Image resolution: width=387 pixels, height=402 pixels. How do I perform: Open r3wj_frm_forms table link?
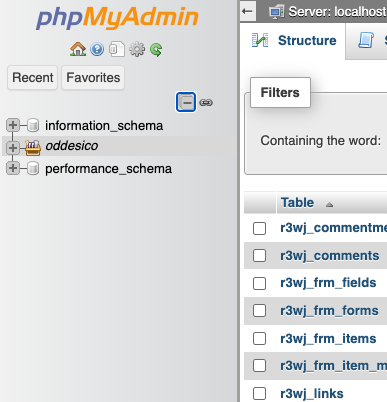point(329,311)
